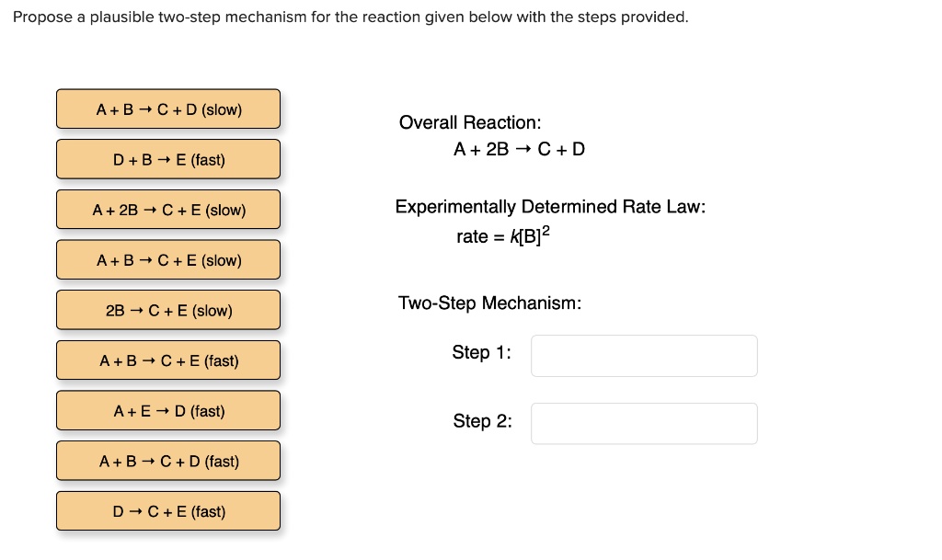Click inside the Step 1 answer box
The width and height of the screenshot is (942, 560).
pyautogui.click(x=644, y=356)
